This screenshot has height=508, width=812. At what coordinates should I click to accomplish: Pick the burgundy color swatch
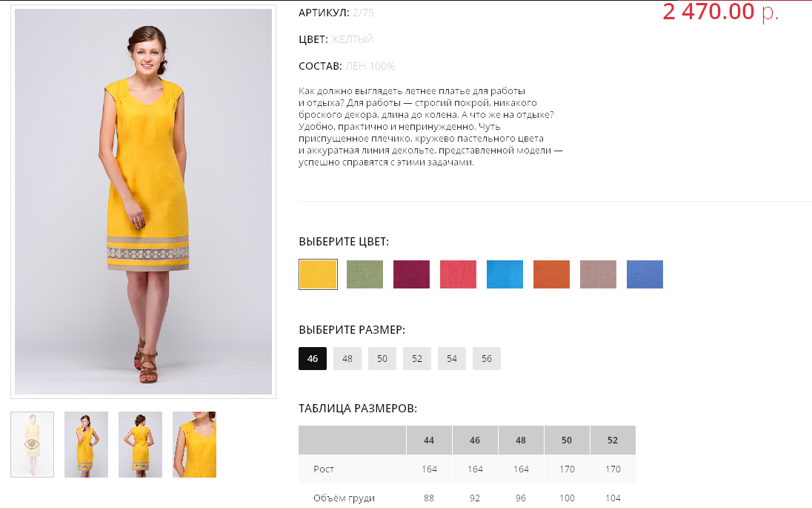click(411, 274)
